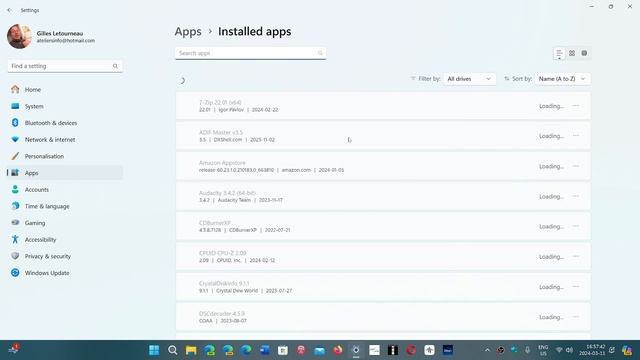Open Wi-Fi network quick settings
Image resolution: width=640 pixels, height=360 pixels.
click(x=559, y=350)
